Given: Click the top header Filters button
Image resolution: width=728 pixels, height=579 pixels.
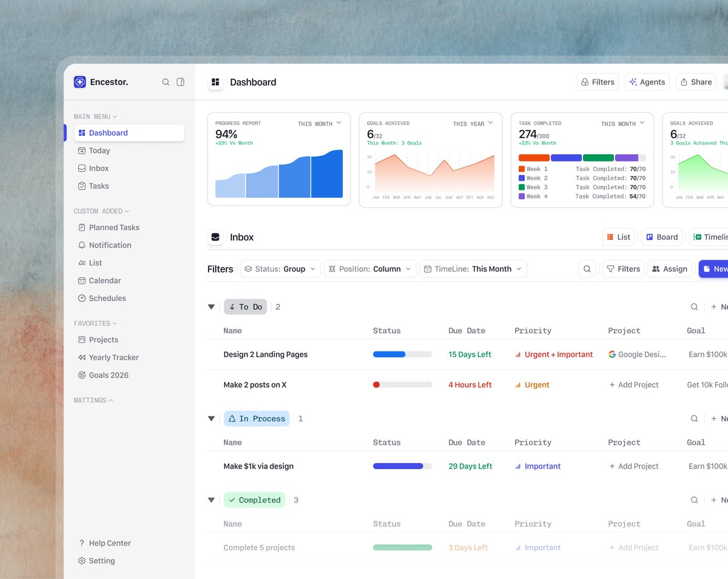Looking at the screenshot, I should pyautogui.click(x=598, y=82).
